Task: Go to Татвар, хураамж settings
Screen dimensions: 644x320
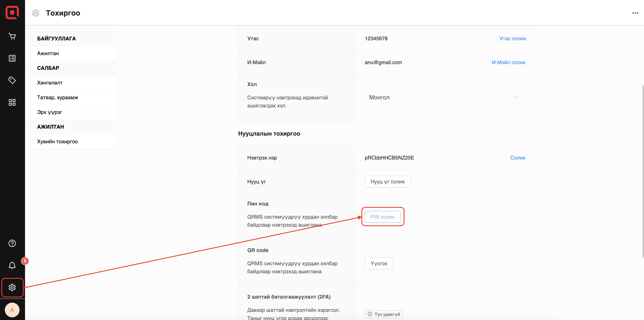Action: tap(57, 98)
